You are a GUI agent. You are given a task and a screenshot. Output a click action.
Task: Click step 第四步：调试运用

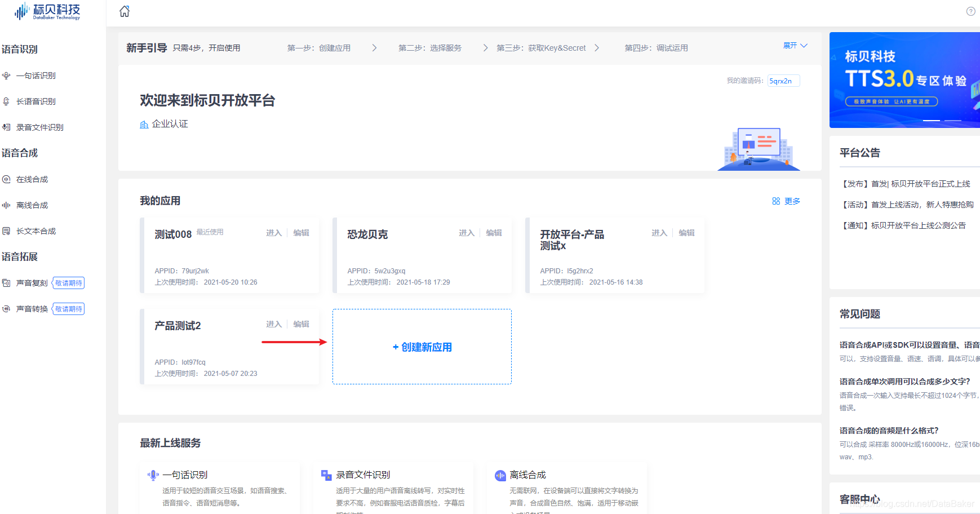pos(656,48)
